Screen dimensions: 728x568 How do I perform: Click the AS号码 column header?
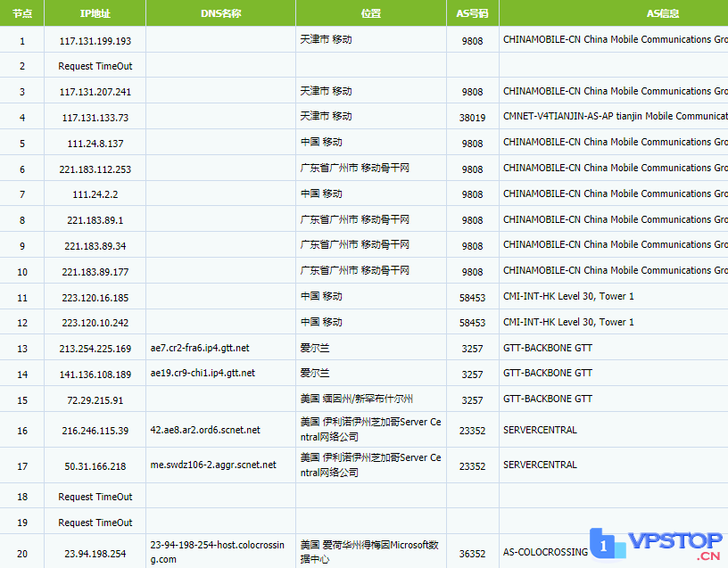point(472,13)
